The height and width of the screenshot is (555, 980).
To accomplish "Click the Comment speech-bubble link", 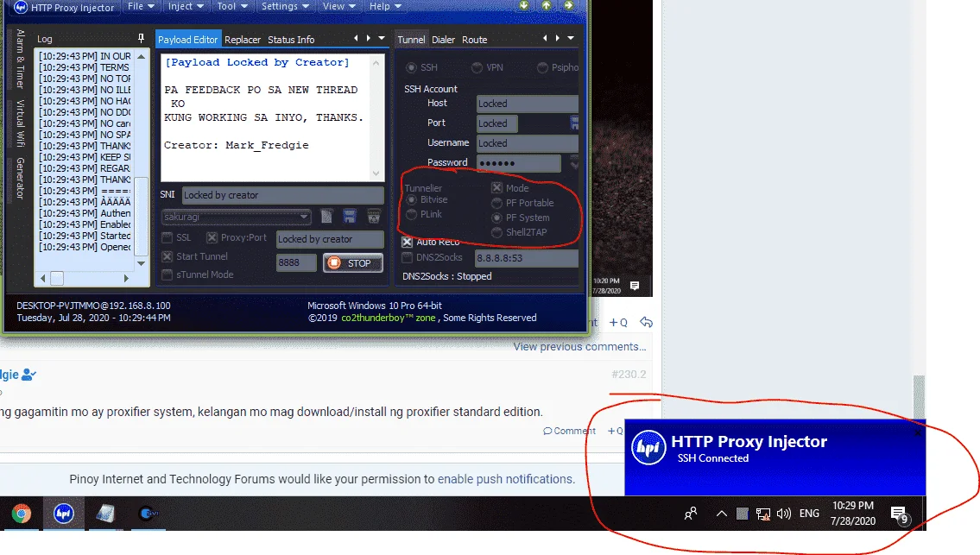I will point(569,431).
